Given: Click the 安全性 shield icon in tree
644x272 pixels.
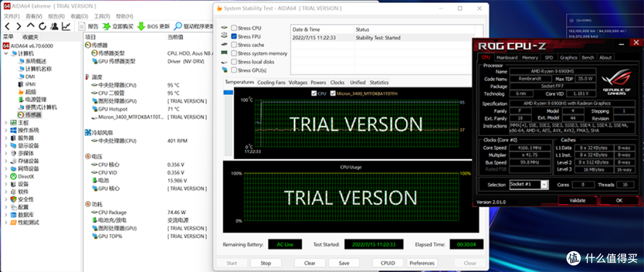Looking at the screenshot, I should 14,199.
